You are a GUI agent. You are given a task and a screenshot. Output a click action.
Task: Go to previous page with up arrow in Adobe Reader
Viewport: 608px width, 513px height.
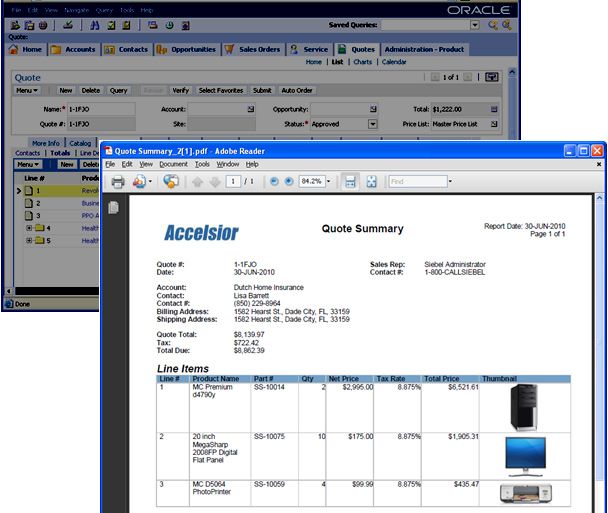(198, 181)
